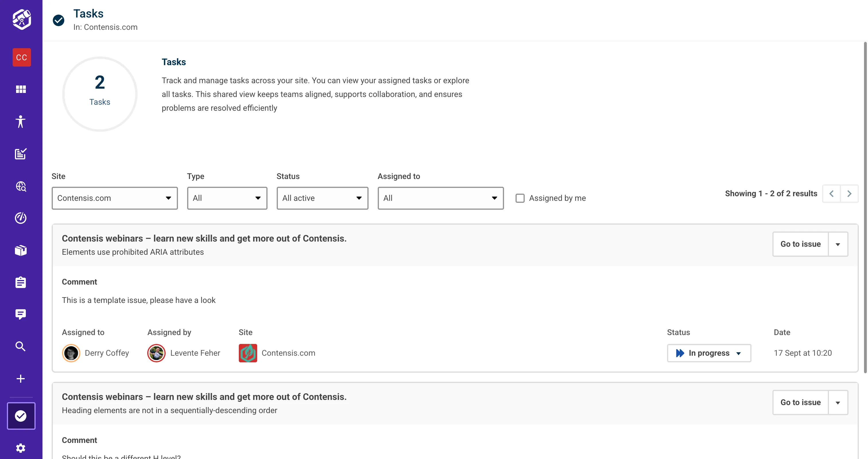Open the settings gear icon

click(x=21, y=448)
